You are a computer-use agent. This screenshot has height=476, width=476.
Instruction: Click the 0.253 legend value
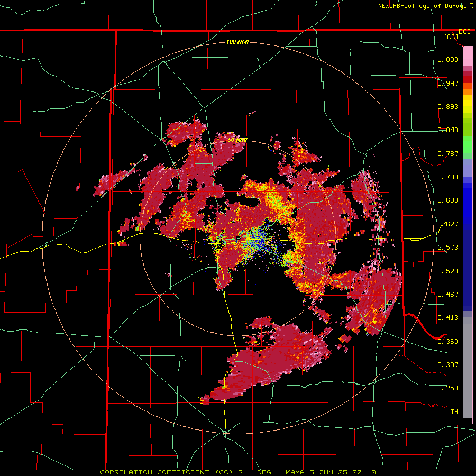pyautogui.click(x=448, y=388)
